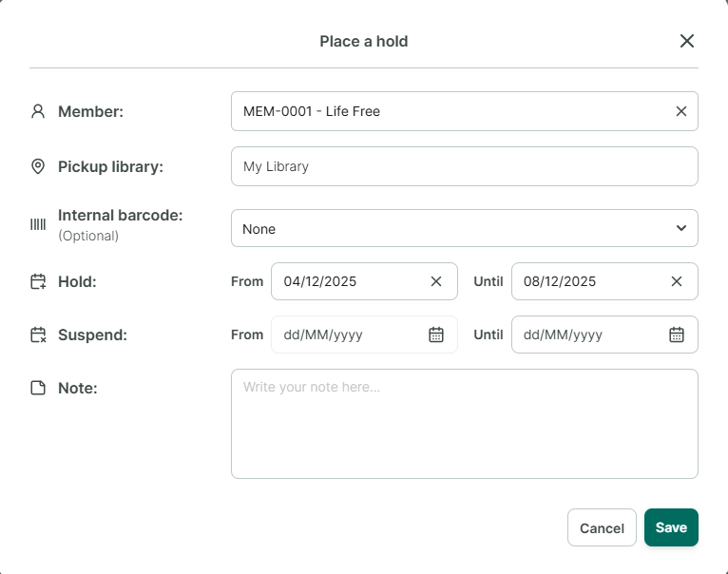Click the Note page icon

[38, 388]
